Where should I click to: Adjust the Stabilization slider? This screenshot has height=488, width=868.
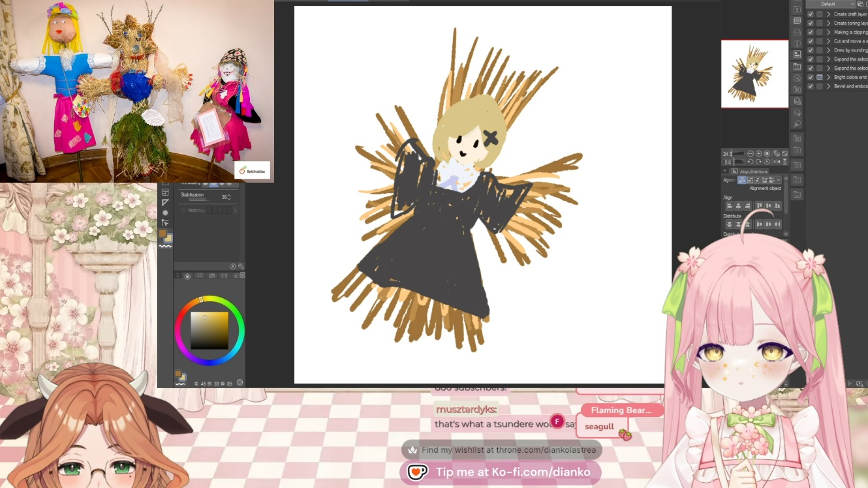tap(198, 200)
